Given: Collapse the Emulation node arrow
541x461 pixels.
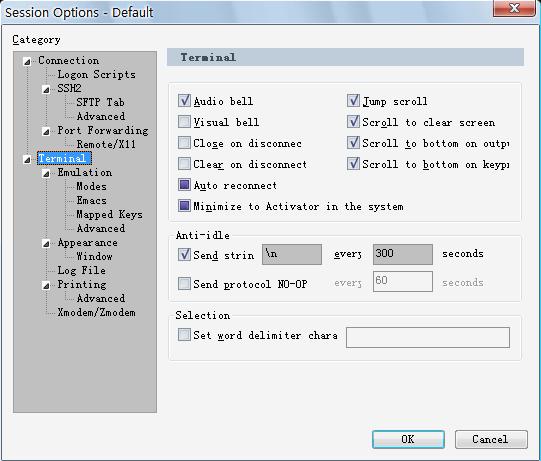Looking at the screenshot, I should tap(46, 174).
